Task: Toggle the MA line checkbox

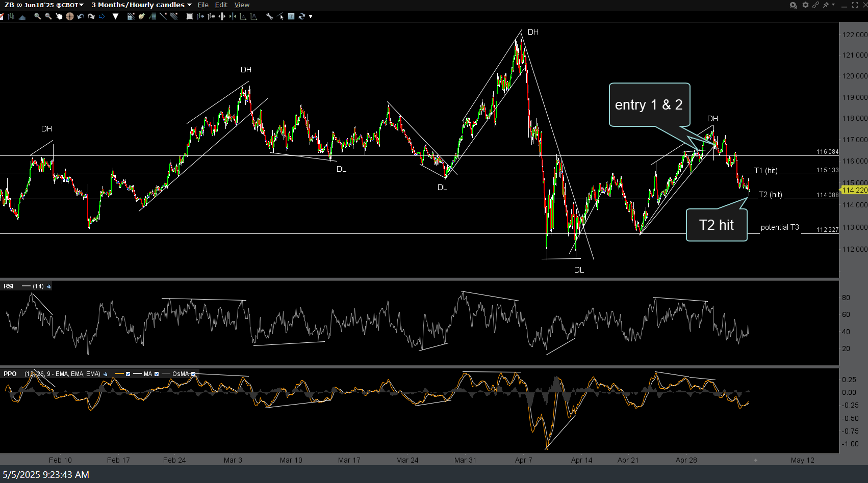Action: click(157, 374)
